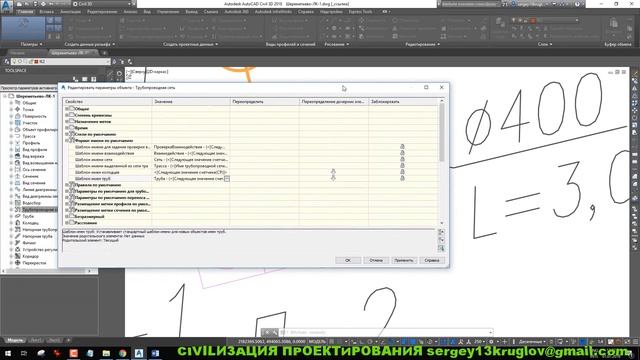Click the Вид профиля icon in Toolspace
This screenshot has height=360, width=640.
coord(18,149)
